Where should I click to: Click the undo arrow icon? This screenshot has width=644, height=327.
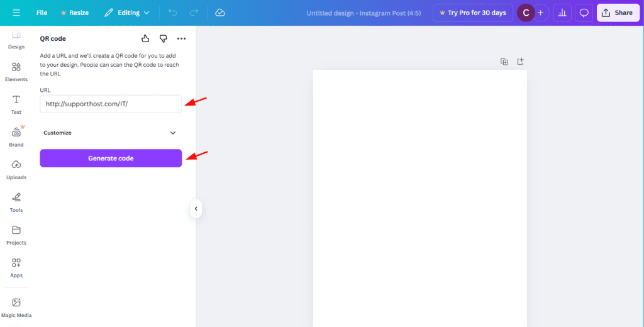point(173,13)
